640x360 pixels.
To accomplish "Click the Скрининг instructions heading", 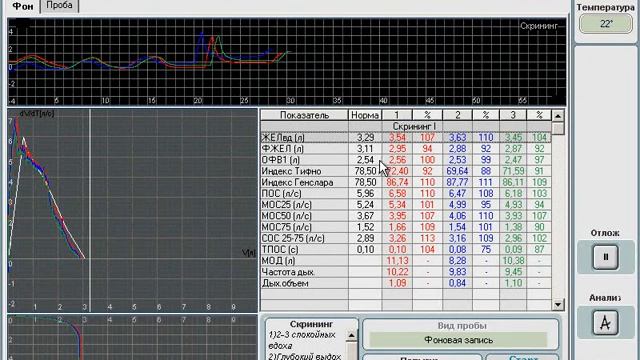I will 311,324.
